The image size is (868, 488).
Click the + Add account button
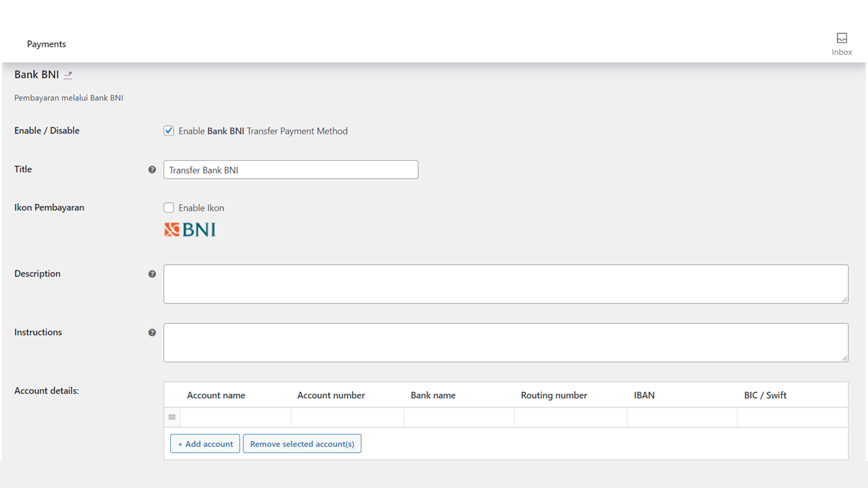coord(205,443)
